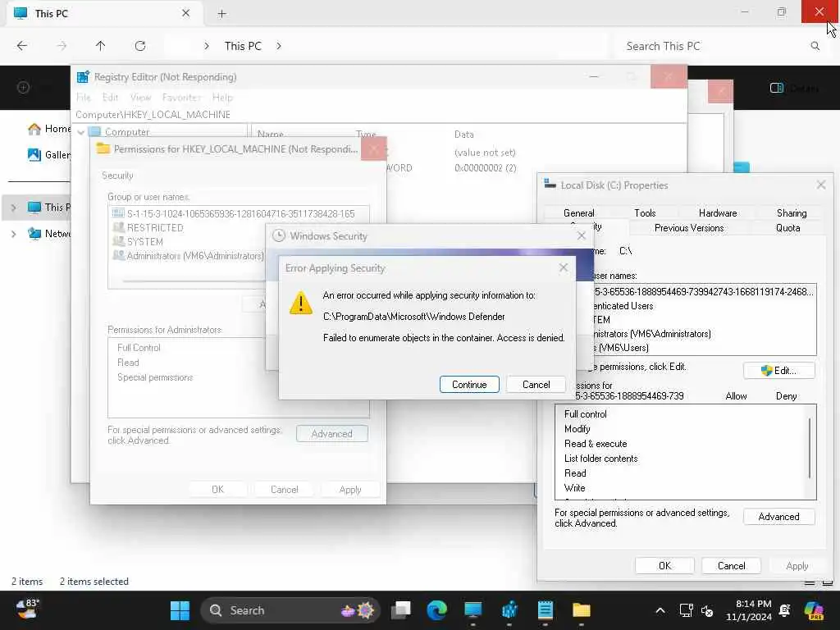Open the File menu in Registry Editor
The image size is (840, 630).
click(x=84, y=97)
